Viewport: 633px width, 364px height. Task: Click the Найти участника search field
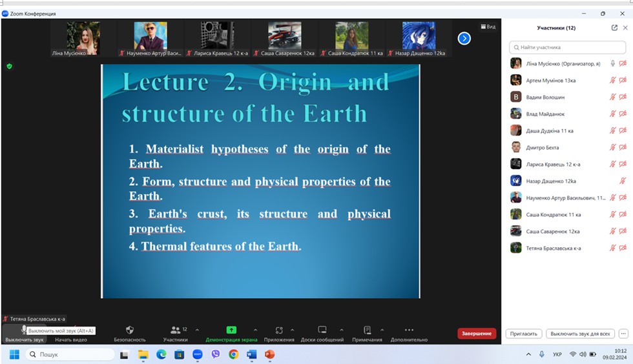567,47
